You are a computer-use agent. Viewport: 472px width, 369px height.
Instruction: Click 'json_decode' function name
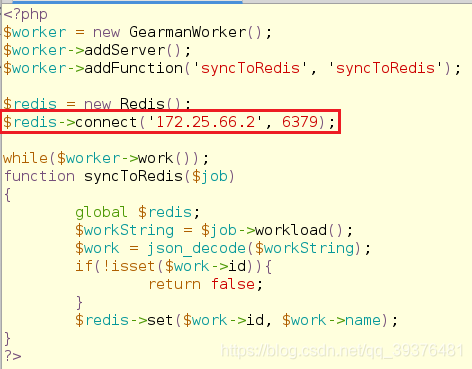[196, 249]
